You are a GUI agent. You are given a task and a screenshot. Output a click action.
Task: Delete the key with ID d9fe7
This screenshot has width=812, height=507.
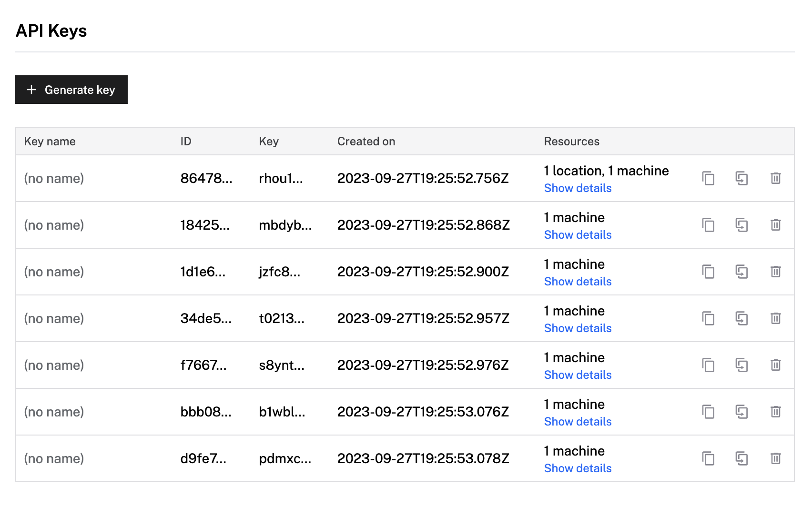point(775,458)
